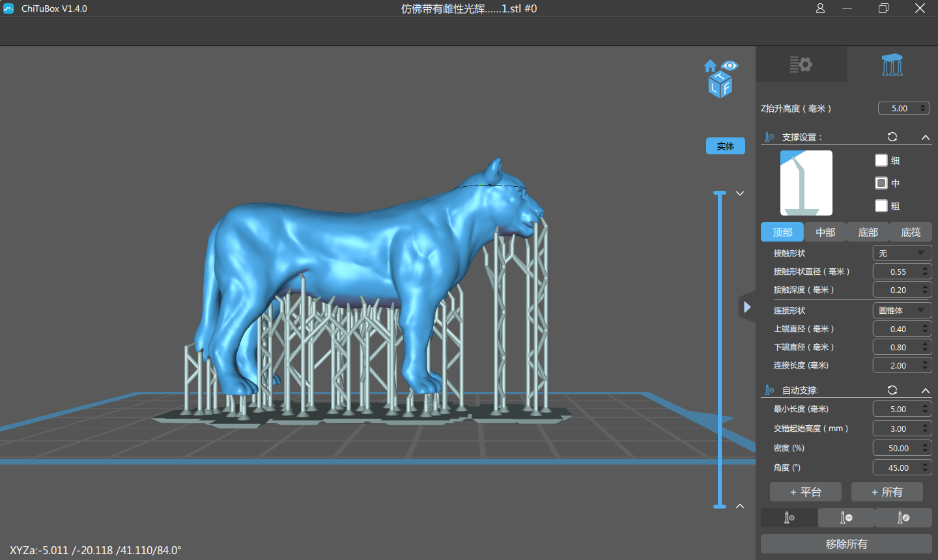The width and height of the screenshot is (938, 560).
Task: Click the + 所有 button
Action: click(x=887, y=492)
